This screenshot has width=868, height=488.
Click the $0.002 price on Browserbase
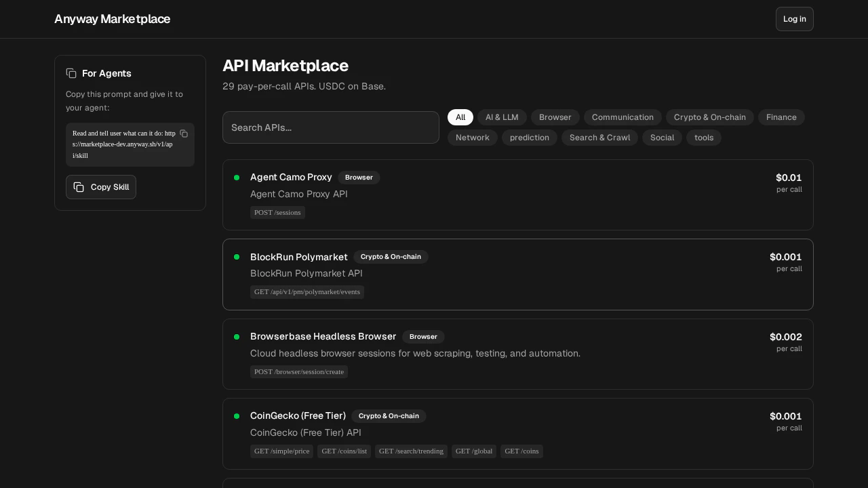tap(785, 337)
